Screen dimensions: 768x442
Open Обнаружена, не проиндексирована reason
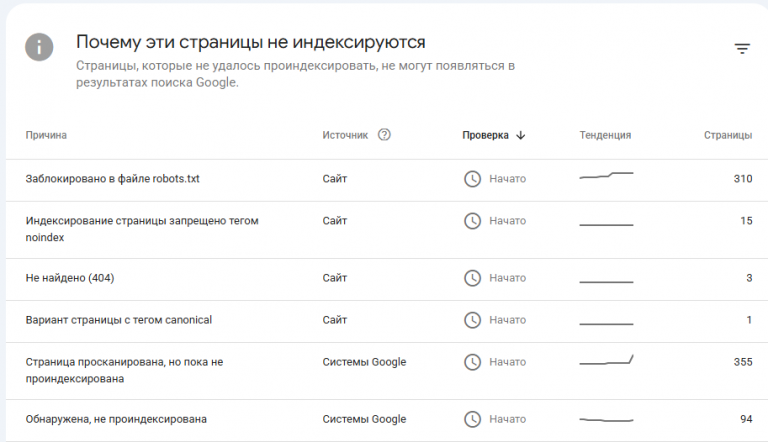116,419
